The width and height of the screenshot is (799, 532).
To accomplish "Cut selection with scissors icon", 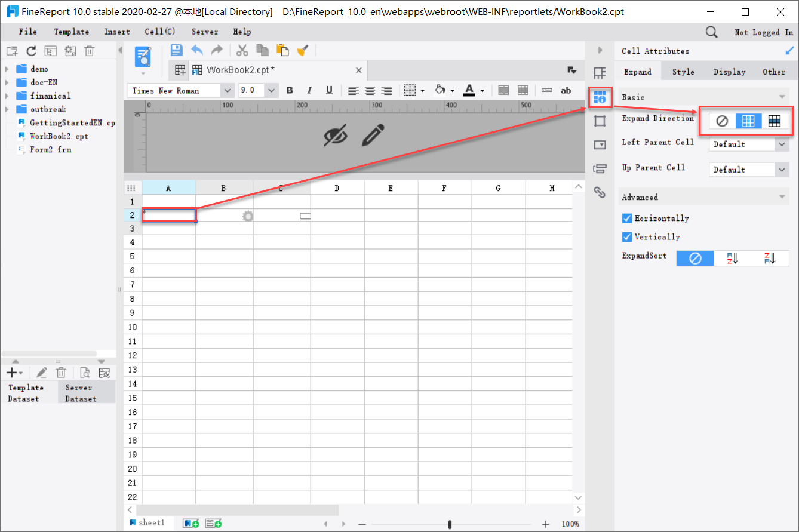I will [242, 50].
